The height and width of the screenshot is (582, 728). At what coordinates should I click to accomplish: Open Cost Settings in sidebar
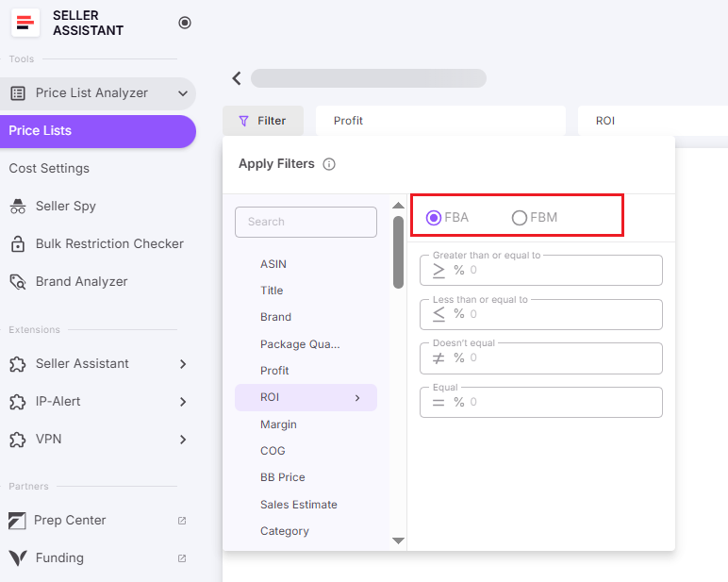49,168
